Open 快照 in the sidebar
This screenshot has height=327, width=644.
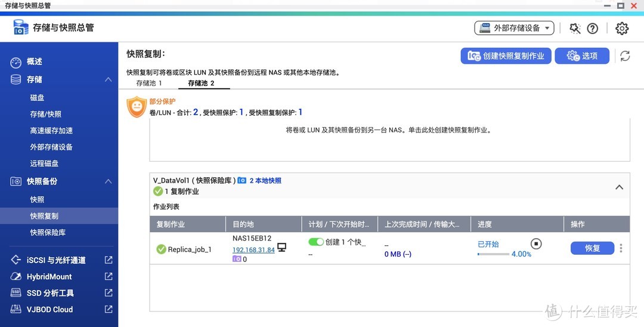click(x=37, y=200)
